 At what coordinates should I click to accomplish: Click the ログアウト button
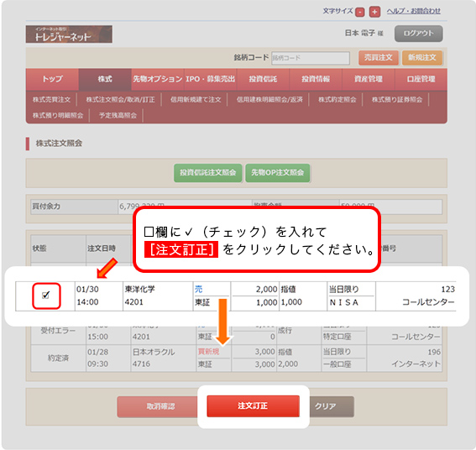coord(418,34)
